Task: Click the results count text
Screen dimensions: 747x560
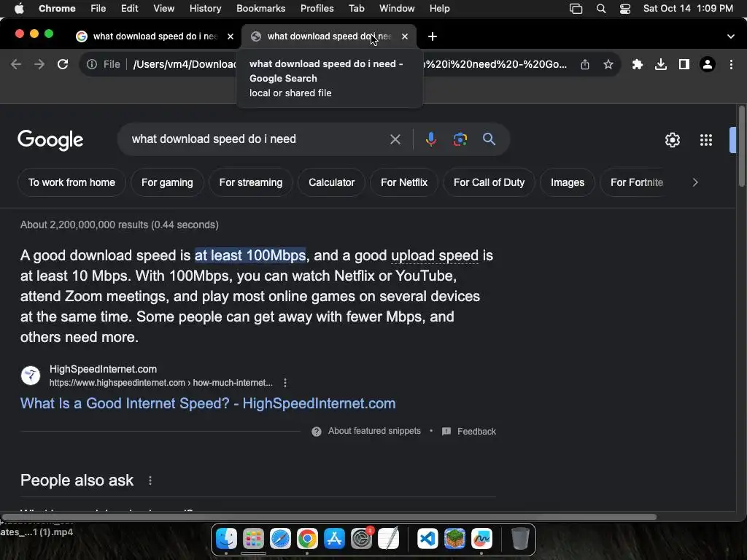Action: coord(119,225)
